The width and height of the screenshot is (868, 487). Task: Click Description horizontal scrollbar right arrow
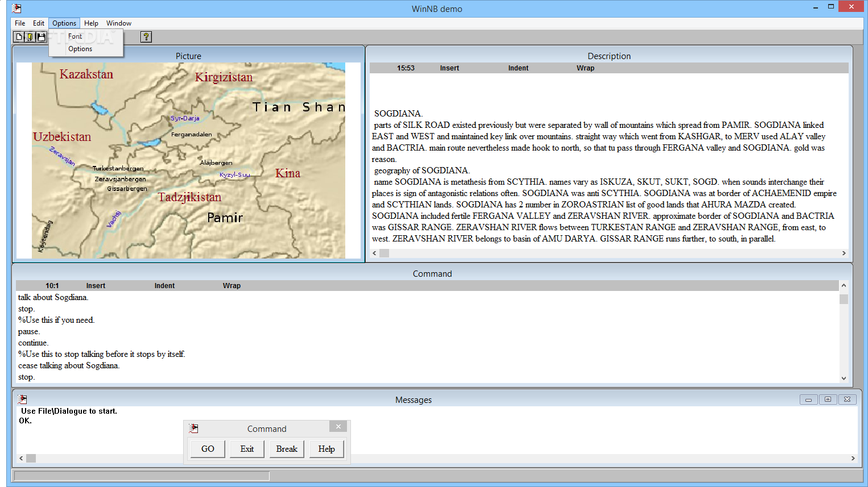pyautogui.click(x=844, y=253)
